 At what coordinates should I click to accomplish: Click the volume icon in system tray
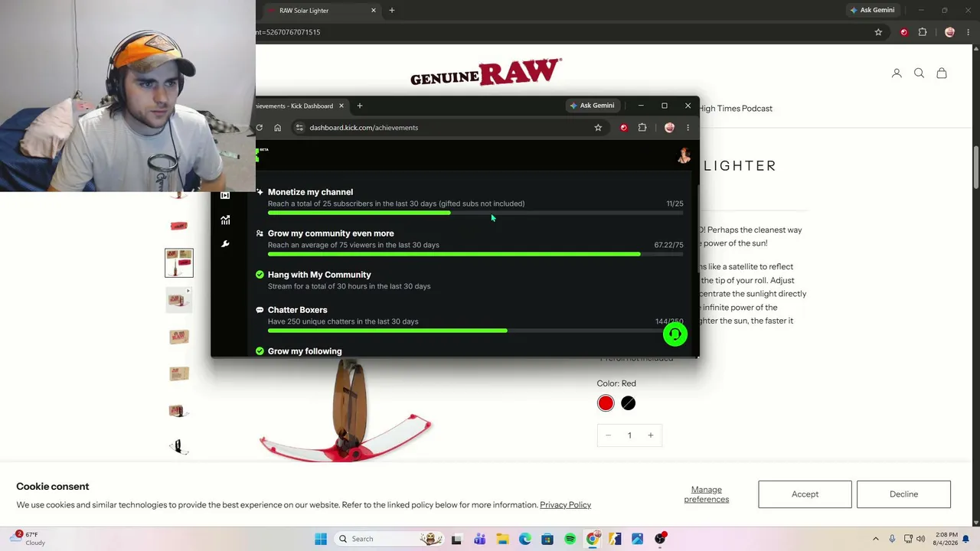click(x=920, y=539)
